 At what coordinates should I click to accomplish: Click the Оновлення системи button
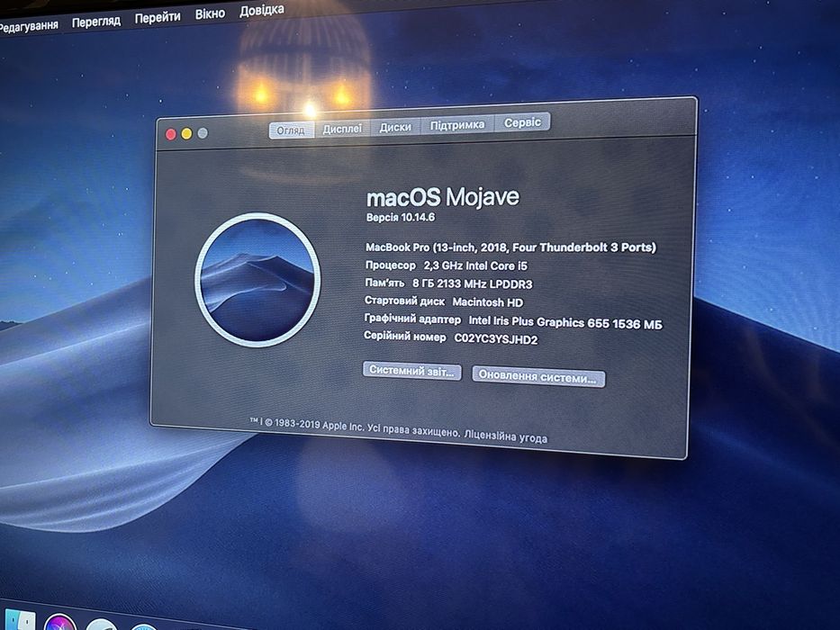point(538,376)
